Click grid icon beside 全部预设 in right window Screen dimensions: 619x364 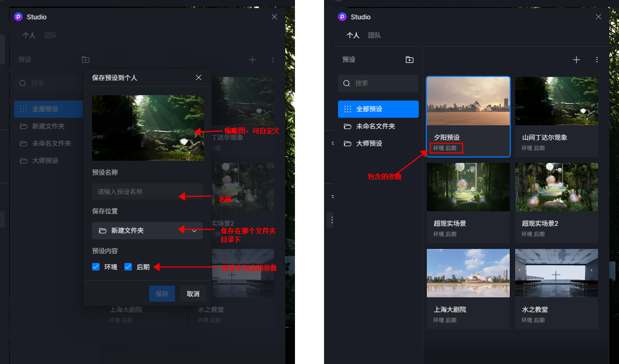347,109
